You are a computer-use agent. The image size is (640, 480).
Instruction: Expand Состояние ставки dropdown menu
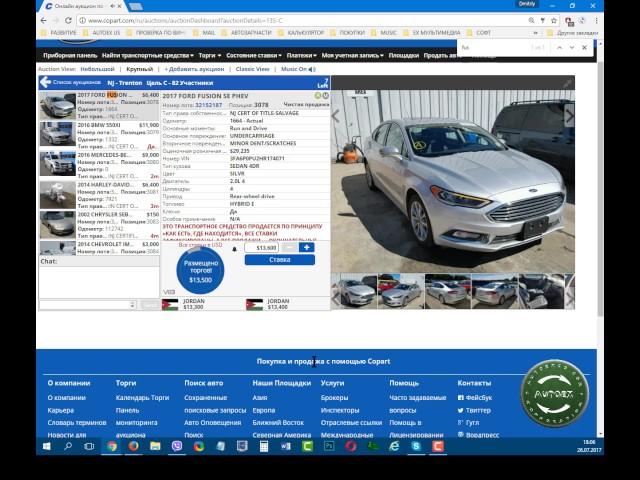point(254,56)
